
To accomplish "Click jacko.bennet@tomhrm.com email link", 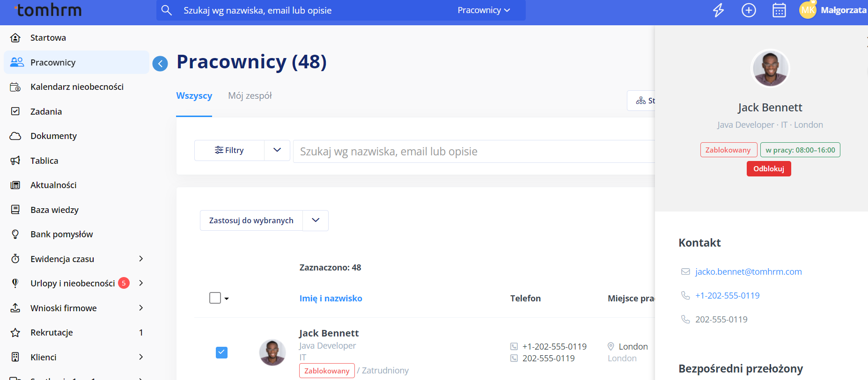I will 748,272.
